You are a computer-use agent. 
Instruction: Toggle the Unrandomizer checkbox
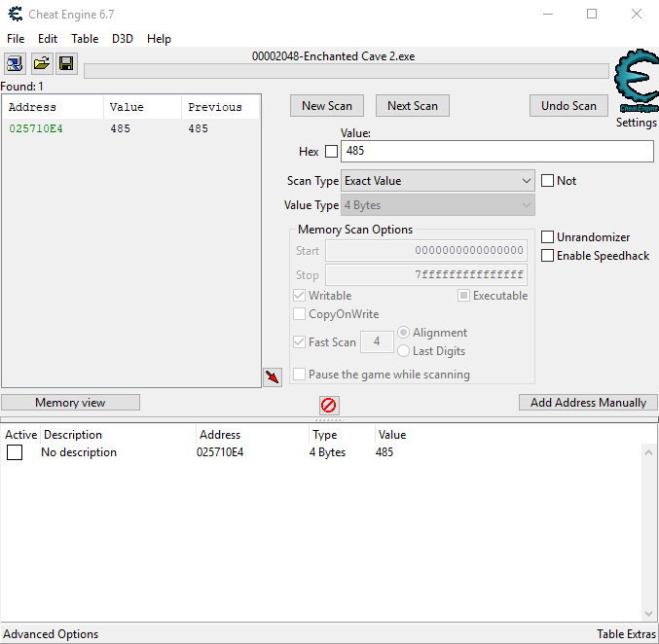pos(548,237)
